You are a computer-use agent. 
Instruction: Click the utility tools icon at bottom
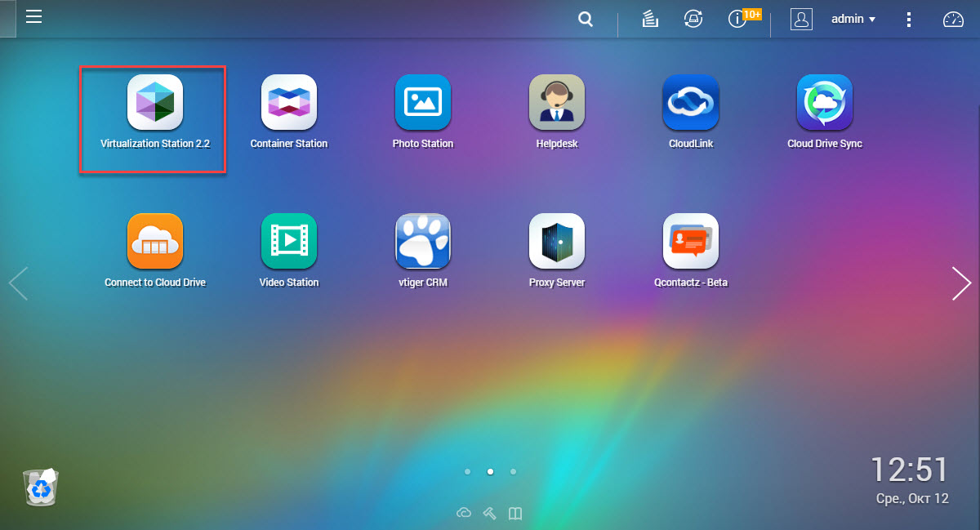point(489,513)
